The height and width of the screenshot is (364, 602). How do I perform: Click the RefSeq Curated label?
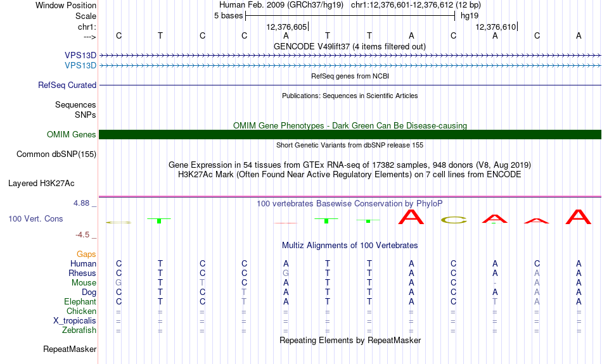pos(67,85)
